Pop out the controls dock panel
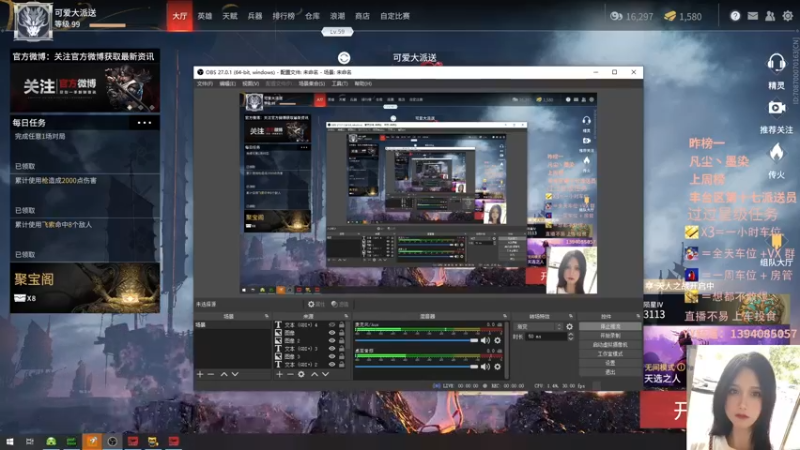This screenshot has width=800, height=450. point(638,316)
